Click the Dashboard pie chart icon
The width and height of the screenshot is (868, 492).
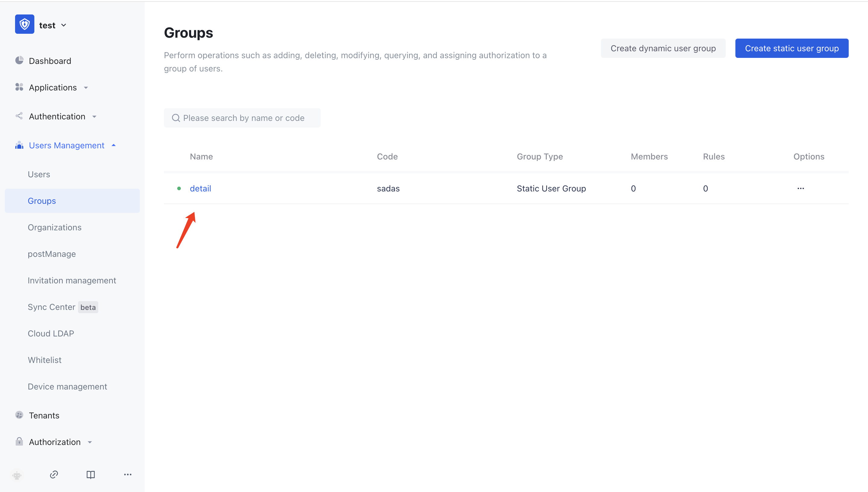pyautogui.click(x=19, y=61)
